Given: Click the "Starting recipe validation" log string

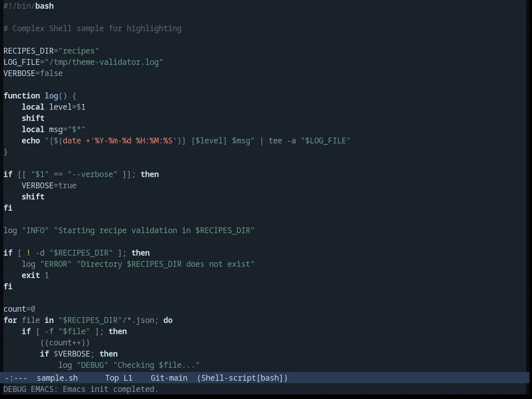Looking at the screenshot, I should pyautogui.click(x=154, y=230).
